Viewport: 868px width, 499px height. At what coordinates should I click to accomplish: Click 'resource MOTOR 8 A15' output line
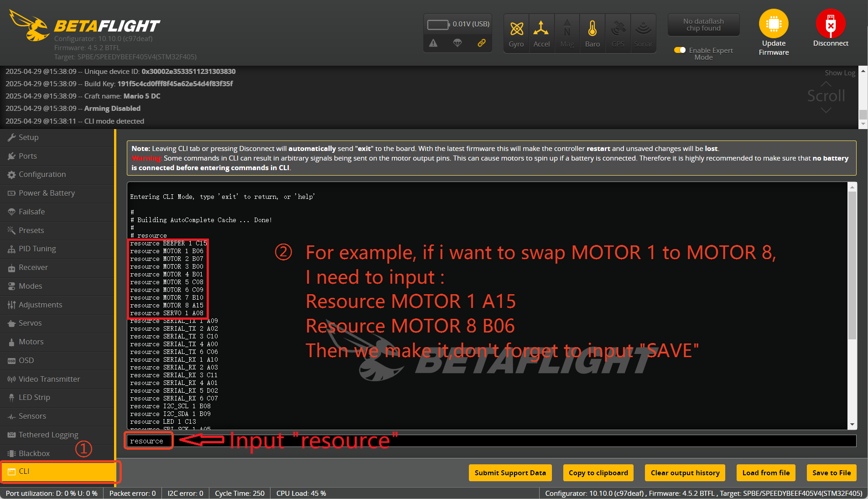pyautogui.click(x=166, y=306)
